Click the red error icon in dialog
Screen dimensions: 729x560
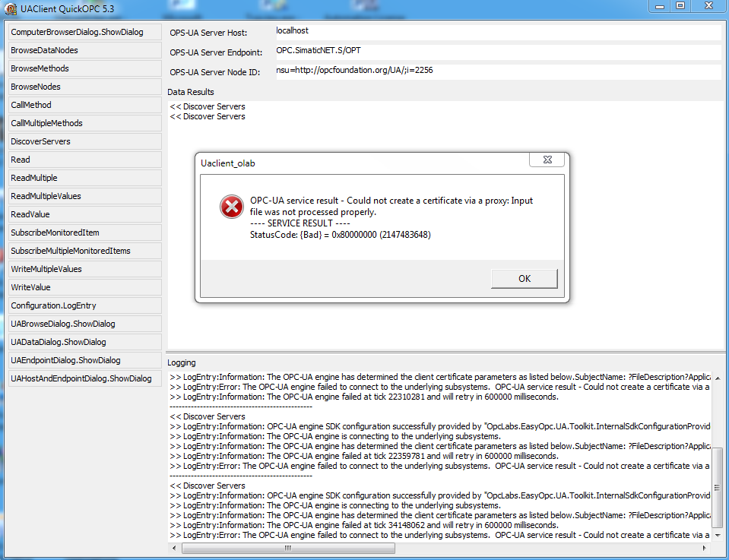pyautogui.click(x=232, y=207)
